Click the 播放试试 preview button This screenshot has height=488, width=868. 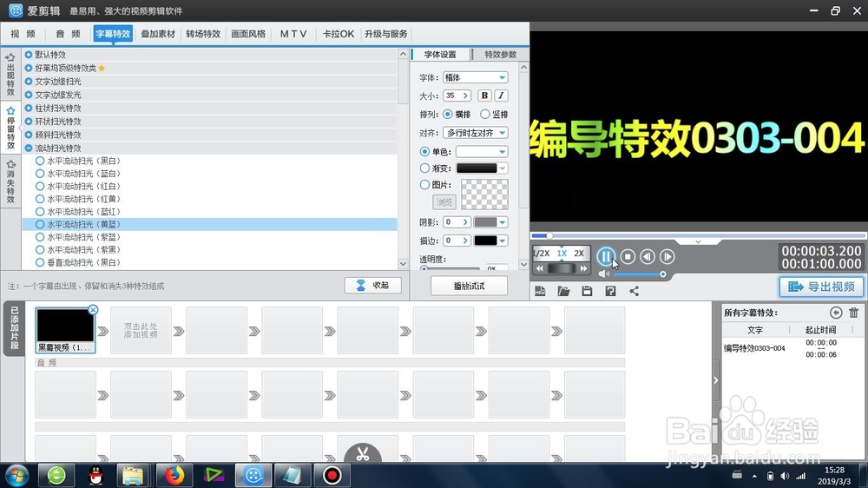(469, 286)
